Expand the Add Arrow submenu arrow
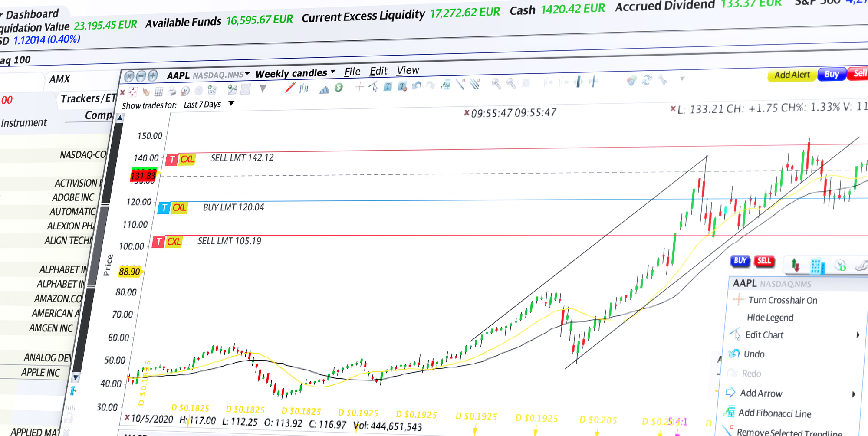Viewport: 868px width, 436px height. pos(853,394)
